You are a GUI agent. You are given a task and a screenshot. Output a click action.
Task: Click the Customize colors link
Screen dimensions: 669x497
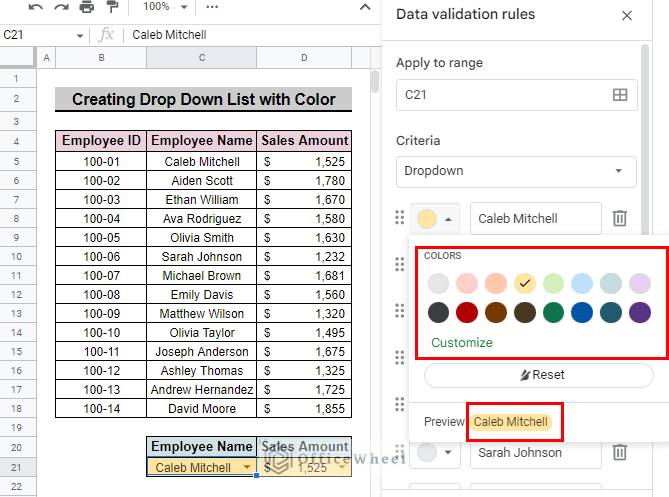462,343
